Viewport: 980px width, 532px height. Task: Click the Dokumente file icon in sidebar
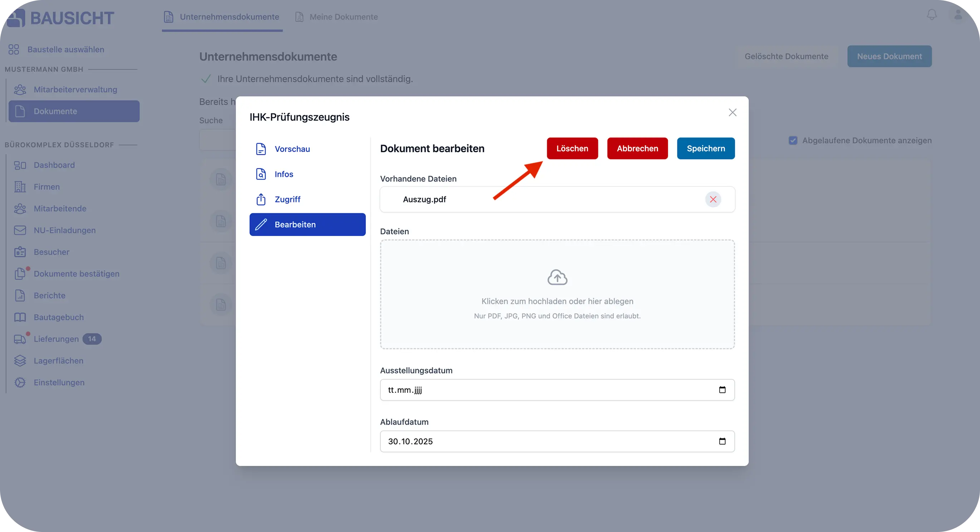20,111
